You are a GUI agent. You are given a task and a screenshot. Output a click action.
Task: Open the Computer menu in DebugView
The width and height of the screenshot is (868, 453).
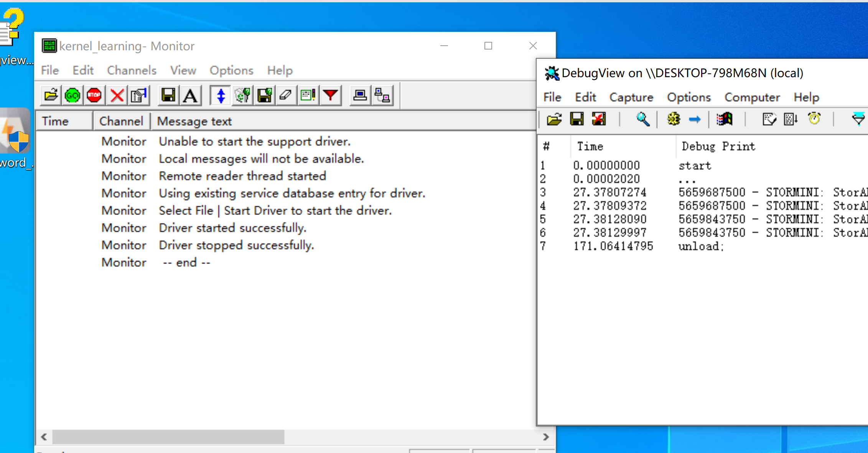pos(752,97)
